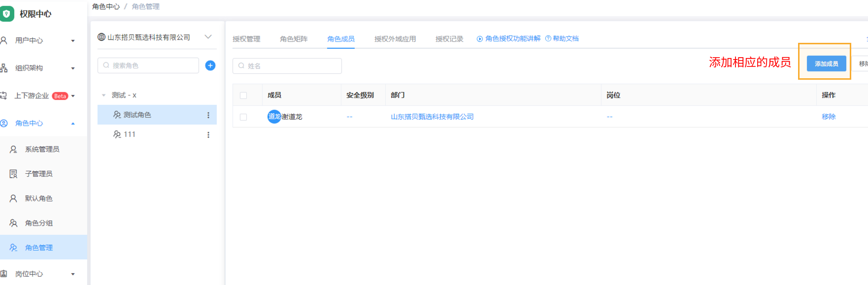
Task: Click the 测试 - x group label
Action: coord(124,95)
